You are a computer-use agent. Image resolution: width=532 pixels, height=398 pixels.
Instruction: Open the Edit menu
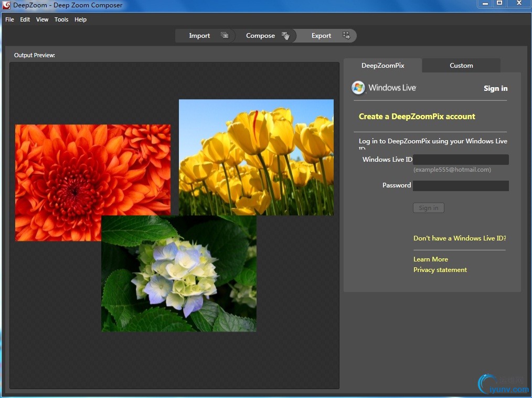[25, 19]
